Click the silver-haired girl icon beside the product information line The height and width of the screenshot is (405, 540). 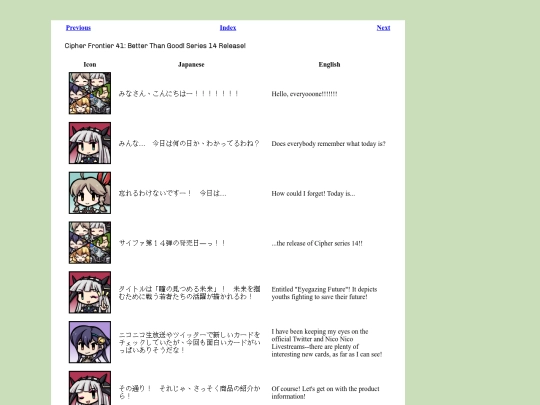coord(90,388)
